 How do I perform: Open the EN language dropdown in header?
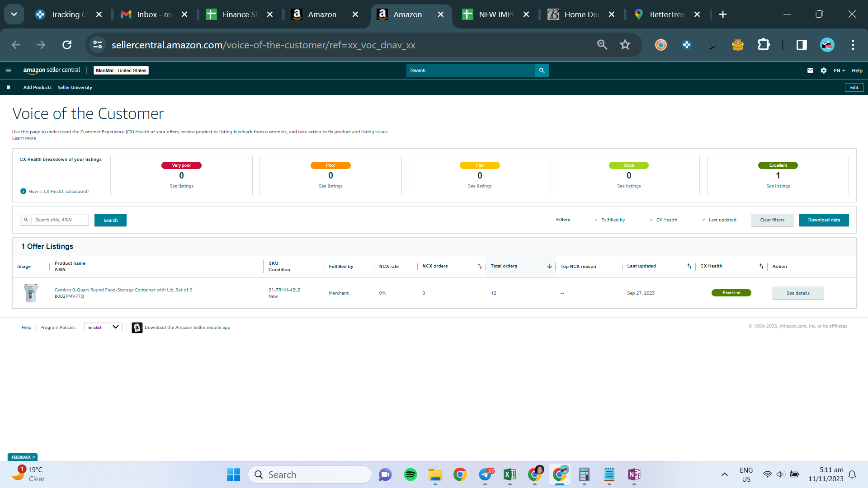(x=840, y=70)
